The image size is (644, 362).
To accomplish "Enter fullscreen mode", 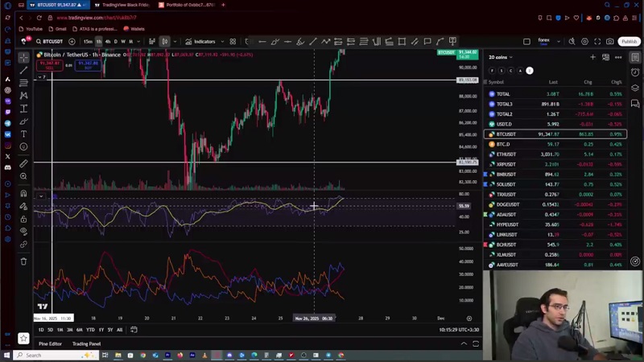I will [597, 42].
